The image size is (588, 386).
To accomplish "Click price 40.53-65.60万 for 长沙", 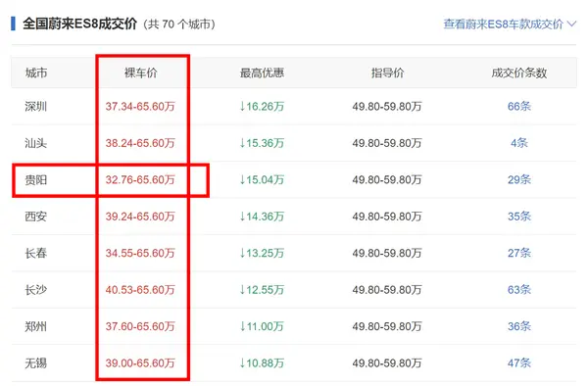I will pyautogui.click(x=140, y=290).
